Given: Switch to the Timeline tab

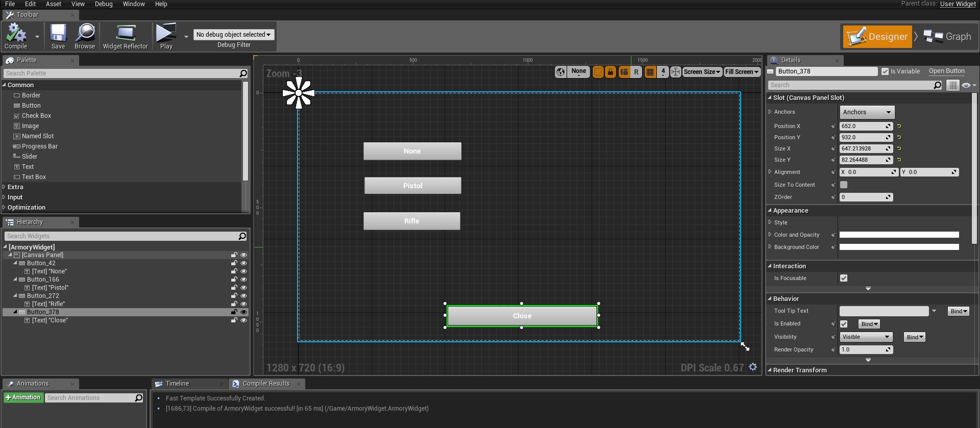Looking at the screenshot, I should click(177, 384).
